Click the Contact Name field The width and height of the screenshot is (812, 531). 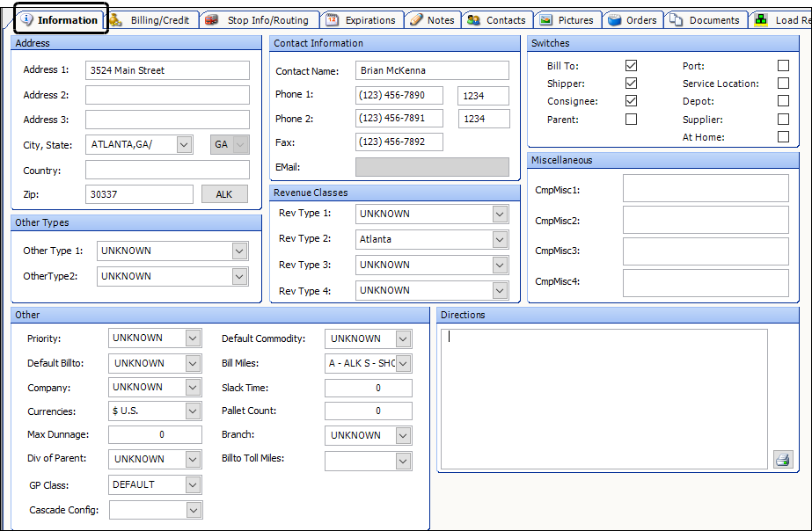tap(432, 70)
